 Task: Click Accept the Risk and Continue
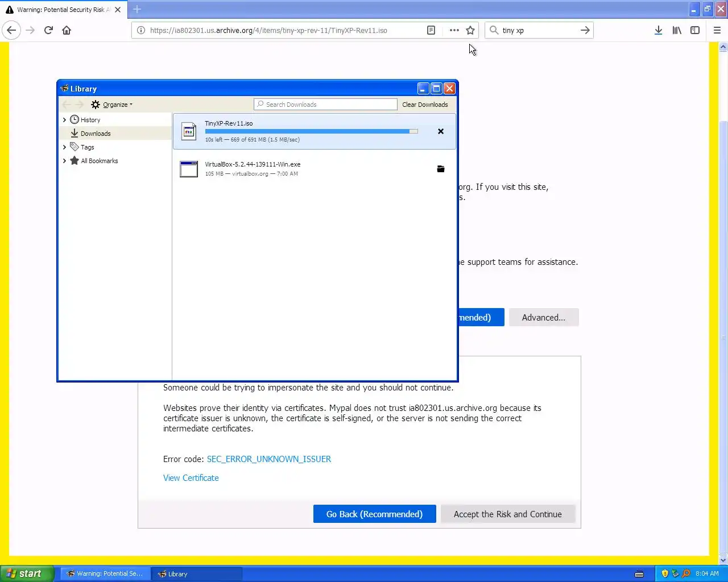508,514
